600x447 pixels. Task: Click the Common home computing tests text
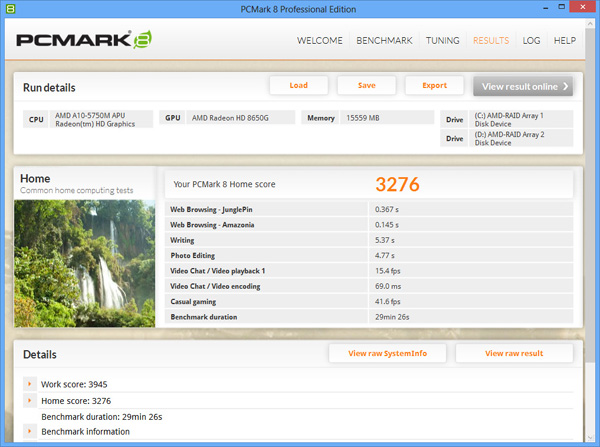click(77, 190)
